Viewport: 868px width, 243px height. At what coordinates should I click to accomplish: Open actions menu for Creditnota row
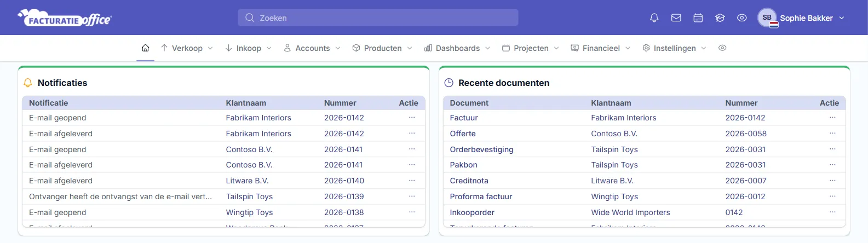pos(832,181)
